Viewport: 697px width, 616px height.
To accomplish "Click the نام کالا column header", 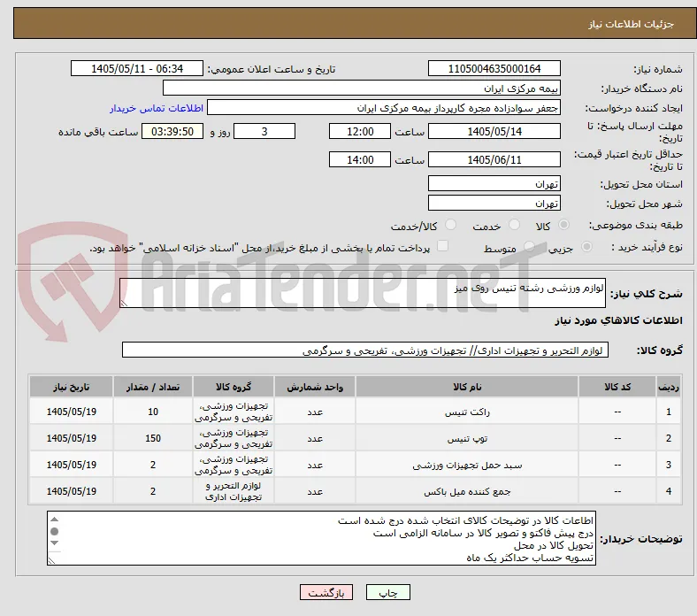I will pos(467,387).
